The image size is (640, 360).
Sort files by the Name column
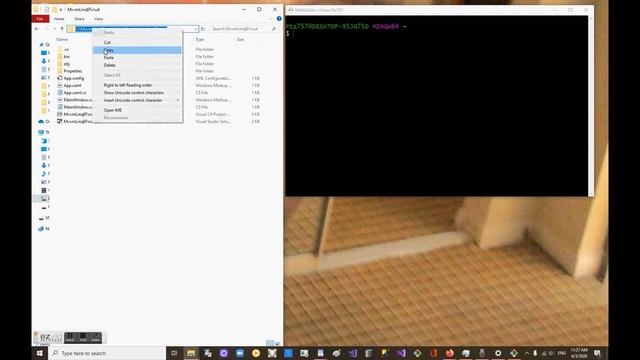pyautogui.click(x=62, y=40)
